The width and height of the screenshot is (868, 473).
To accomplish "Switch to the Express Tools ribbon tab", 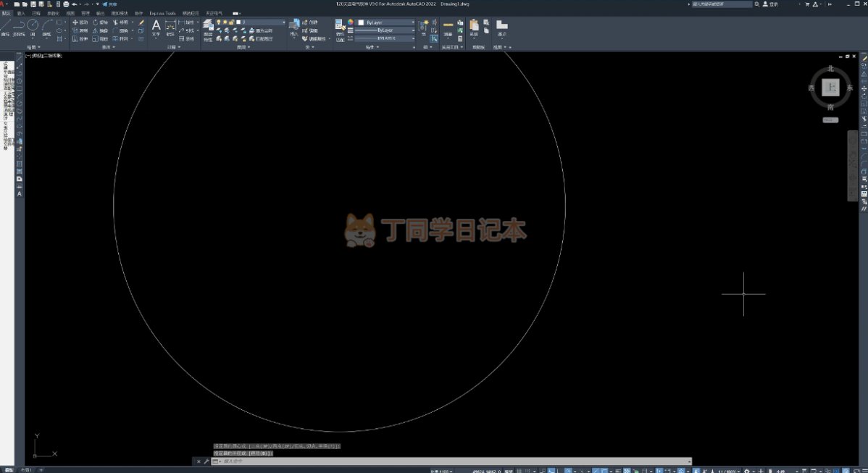I will coord(162,13).
